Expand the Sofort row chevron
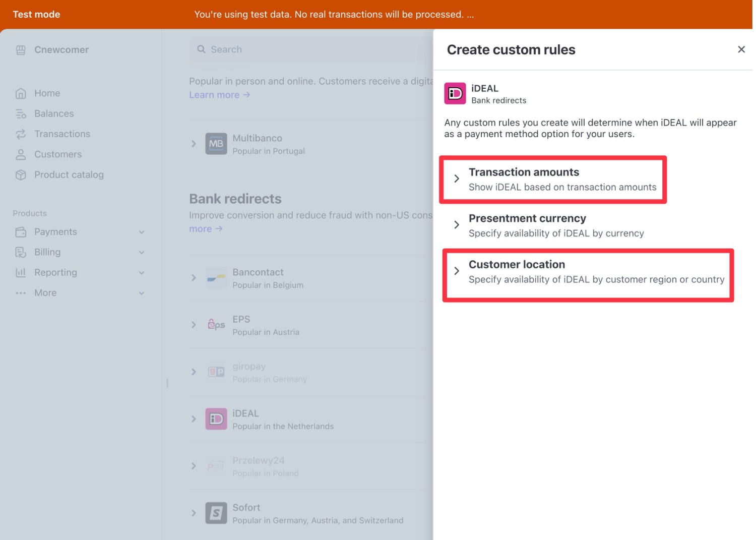The image size is (756, 540). [194, 513]
